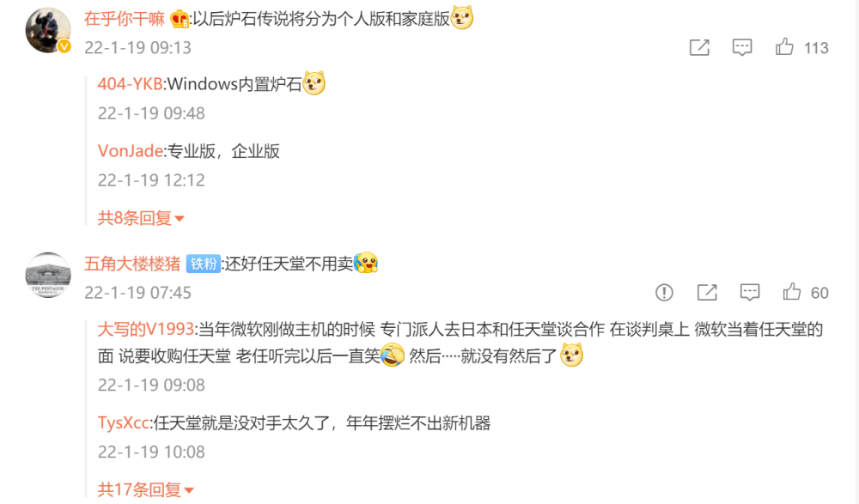This screenshot has height=504, width=859.
Task: Expand 共8条回复 replies
Action: 141,218
